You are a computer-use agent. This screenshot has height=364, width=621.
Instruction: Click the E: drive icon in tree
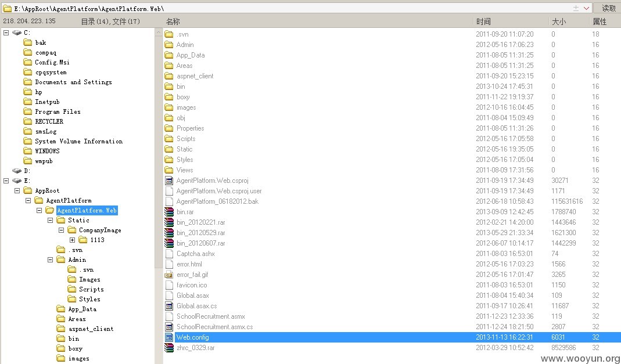click(17, 181)
